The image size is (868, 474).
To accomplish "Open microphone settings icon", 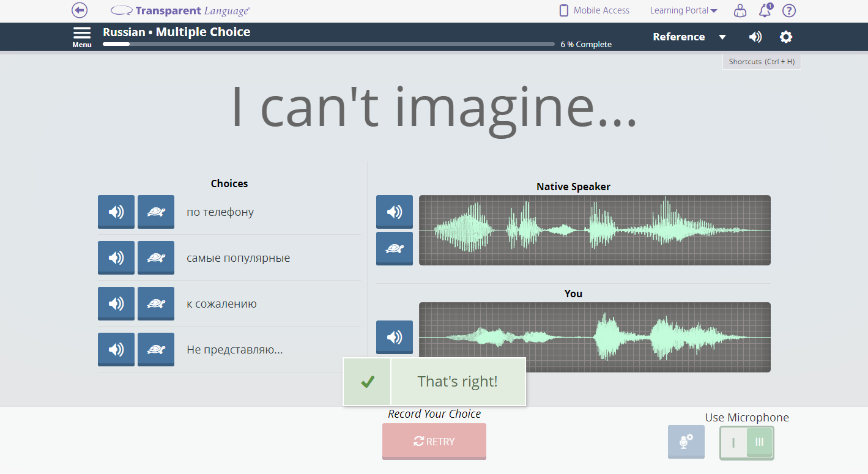I will click(686, 442).
